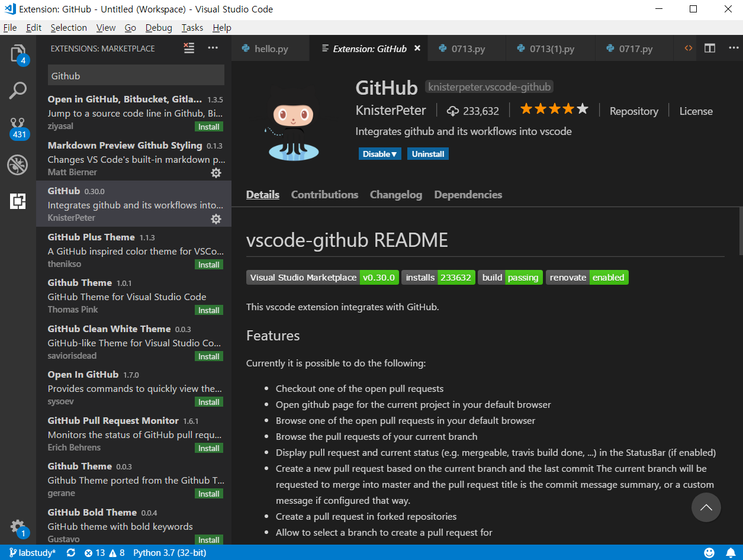Screen dimensions: 743x560
Task: Open the License link
Action: (696, 111)
